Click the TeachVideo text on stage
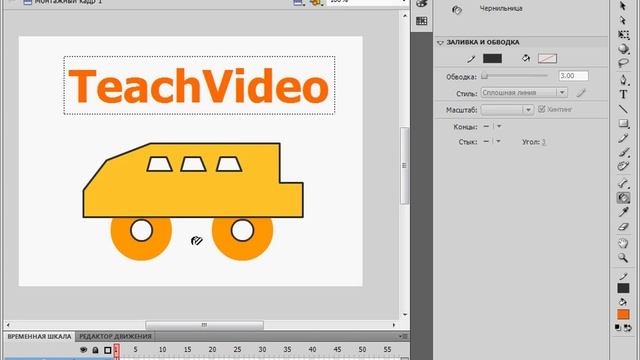This screenshot has height=360, width=640. tap(198, 87)
